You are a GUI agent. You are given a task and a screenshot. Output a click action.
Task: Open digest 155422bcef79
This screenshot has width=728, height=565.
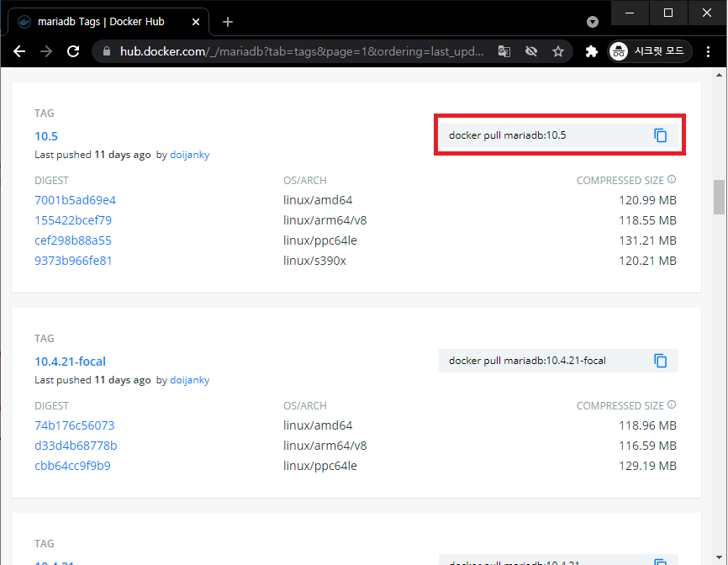pyautogui.click(x=73, y=220)
